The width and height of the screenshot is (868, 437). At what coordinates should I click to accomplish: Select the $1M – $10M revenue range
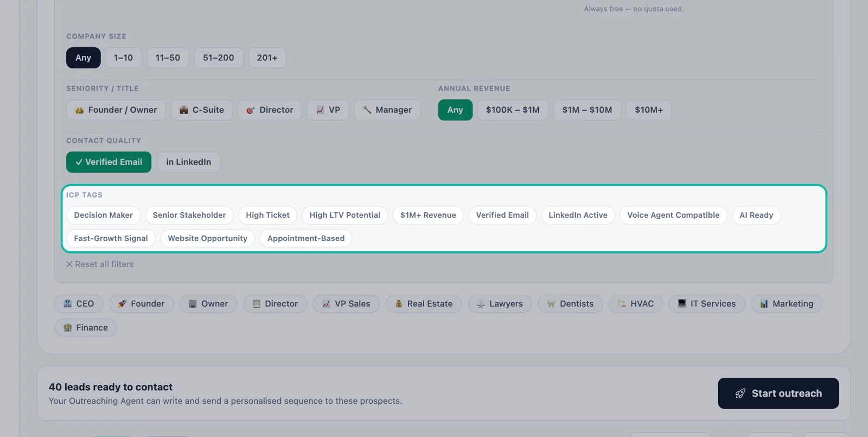(x=587, y=110)
